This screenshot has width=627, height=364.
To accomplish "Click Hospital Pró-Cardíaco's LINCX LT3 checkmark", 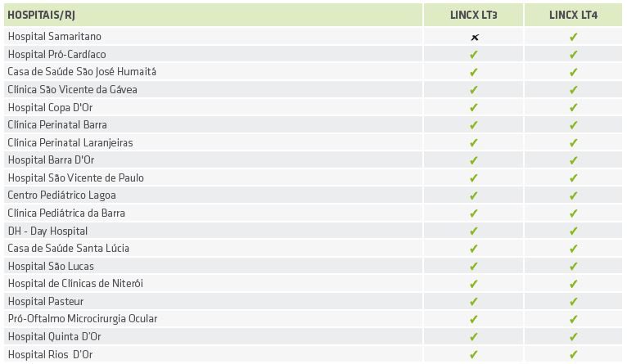I will (474, 55).
